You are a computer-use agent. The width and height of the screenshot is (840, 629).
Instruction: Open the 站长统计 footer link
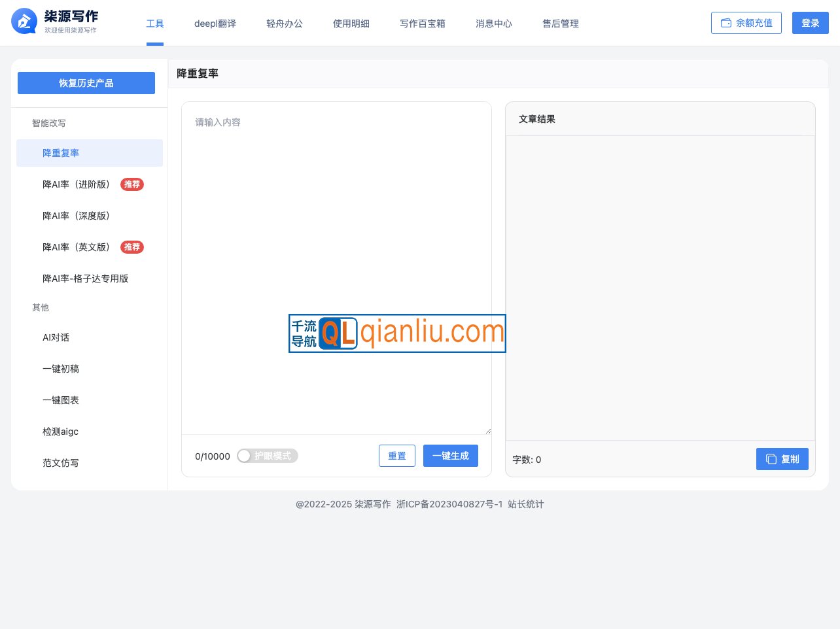pyautogui.click(x=525, y=504)
